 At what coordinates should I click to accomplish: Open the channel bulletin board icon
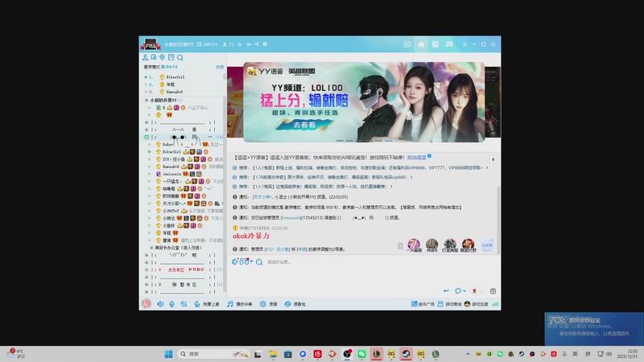point(171,57)
